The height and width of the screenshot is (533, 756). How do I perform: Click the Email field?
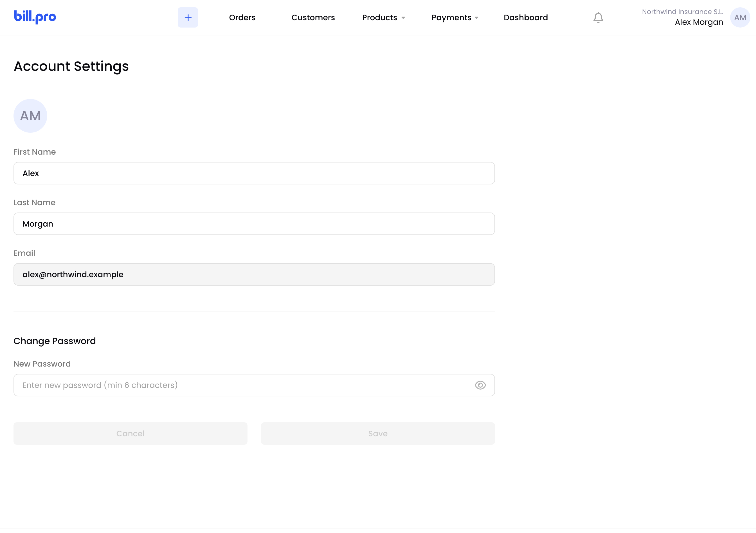254,274
